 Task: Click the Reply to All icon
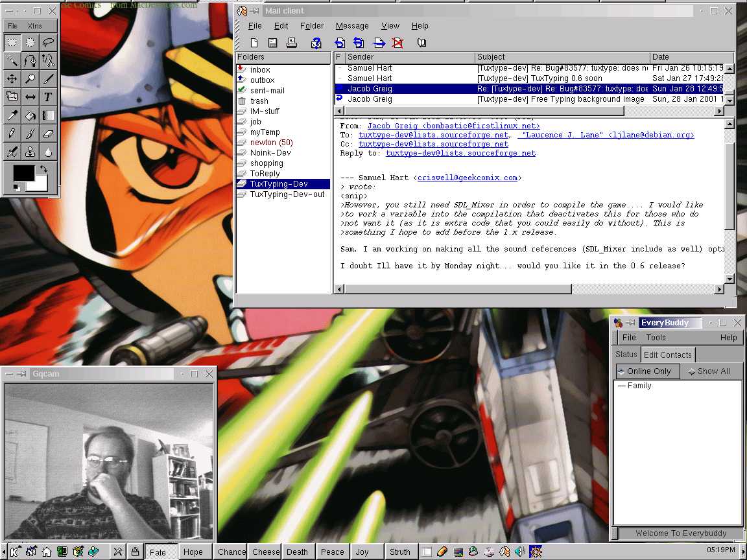(x=358, y=43)
